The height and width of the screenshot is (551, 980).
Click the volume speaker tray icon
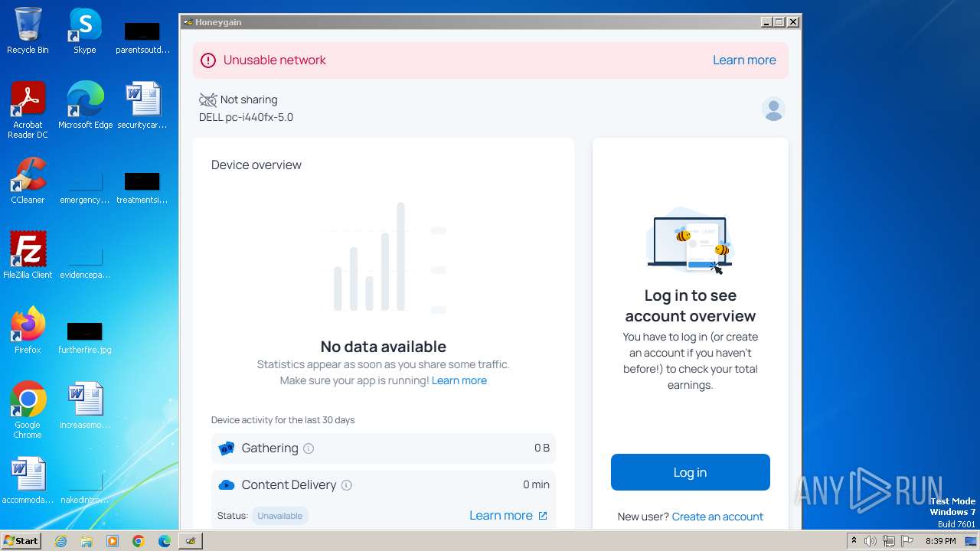(871, 541)
